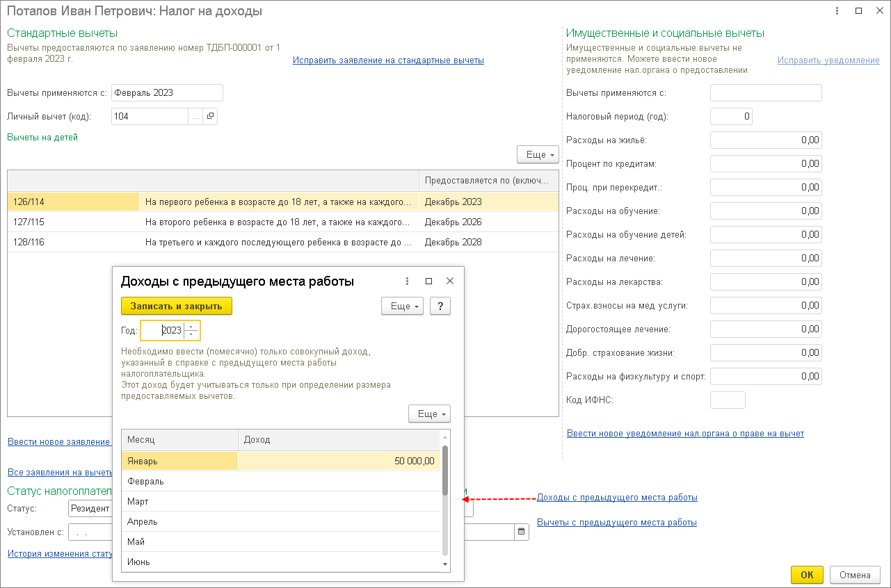Click Вычеты применяются с field Февраль 2023
Image resolution: width=891 pixels, height=588 pixels.
coord(167,92)
